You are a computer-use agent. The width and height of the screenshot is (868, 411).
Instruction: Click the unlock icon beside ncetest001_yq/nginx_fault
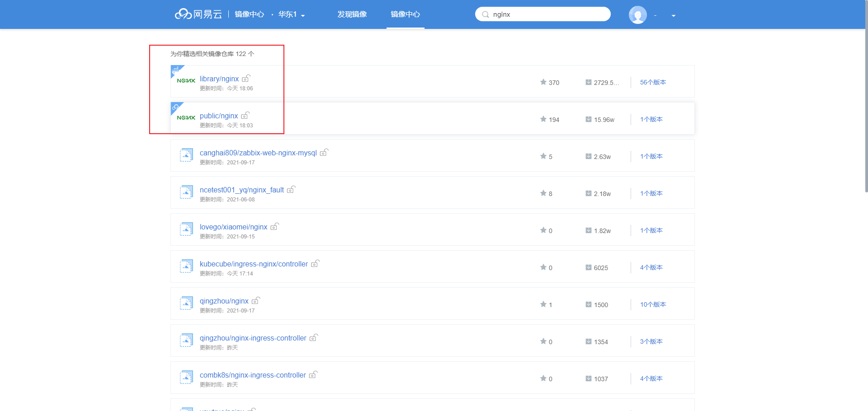[291, 189]
